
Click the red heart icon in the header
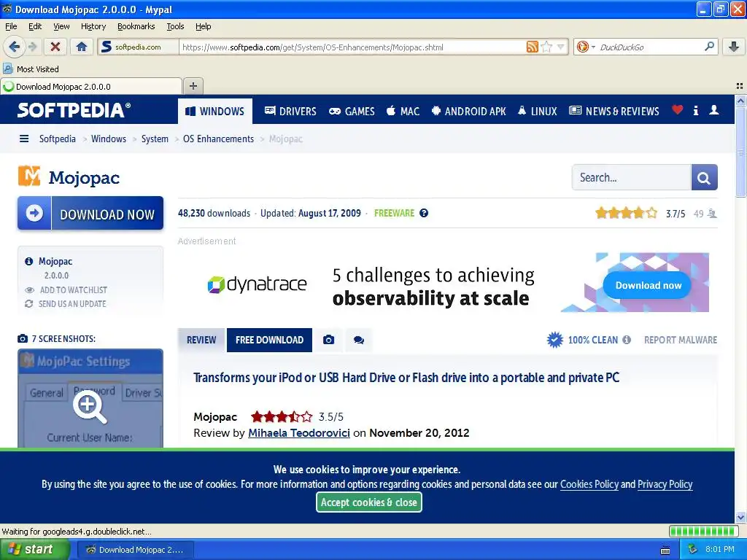click(678, 110)
